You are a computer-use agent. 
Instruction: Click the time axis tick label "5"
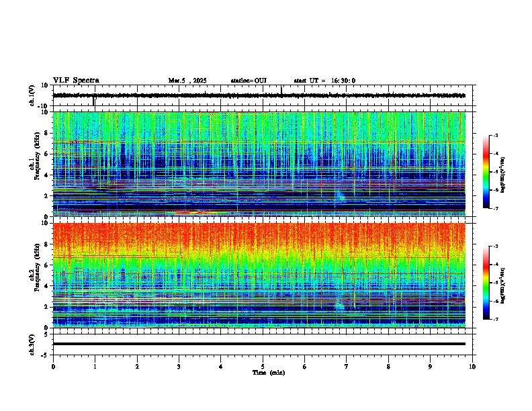263,367
